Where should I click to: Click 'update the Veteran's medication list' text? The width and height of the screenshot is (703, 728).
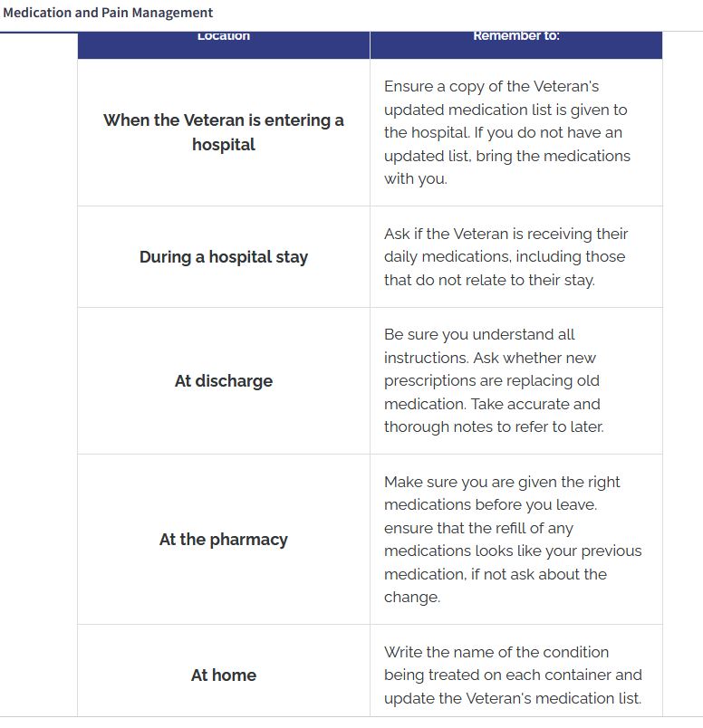pos(512,698)
